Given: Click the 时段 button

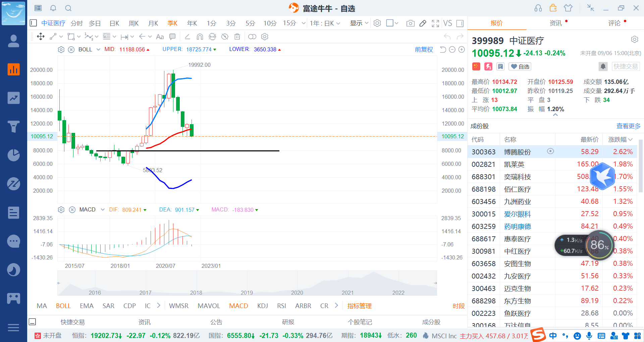Looking at the screenshot, I should (459, 306).
